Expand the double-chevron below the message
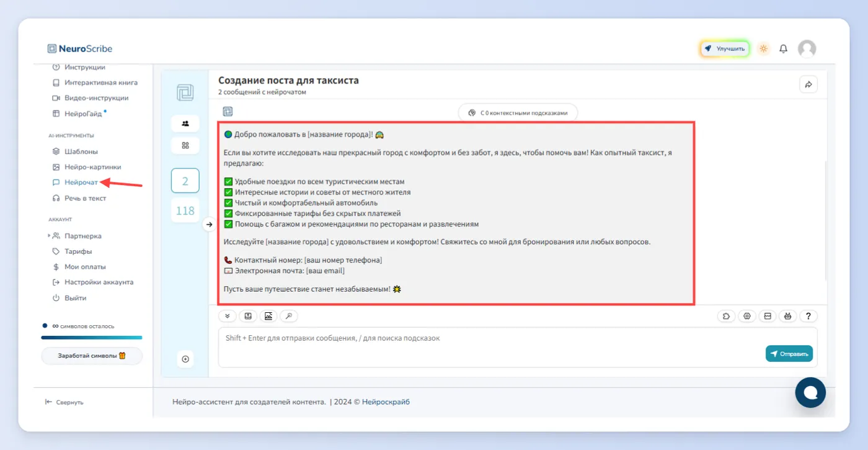Screen dimensions: 868x450 coord(228,316)
